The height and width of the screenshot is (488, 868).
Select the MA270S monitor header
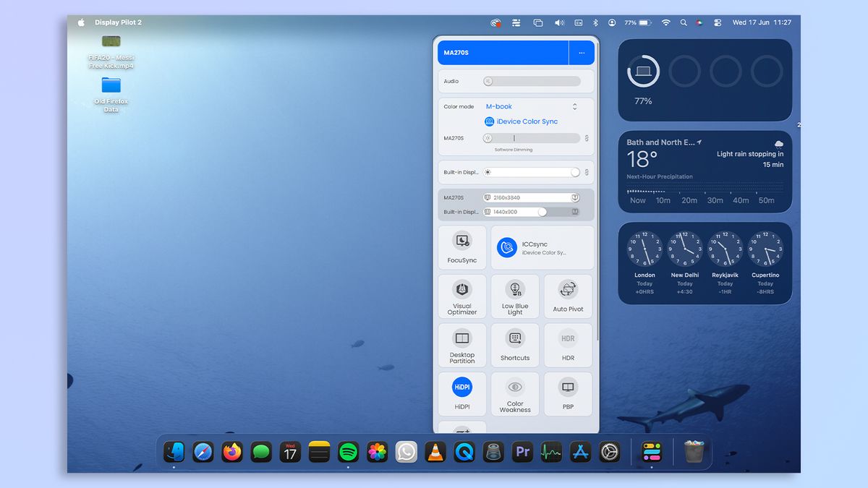(503, 53)
